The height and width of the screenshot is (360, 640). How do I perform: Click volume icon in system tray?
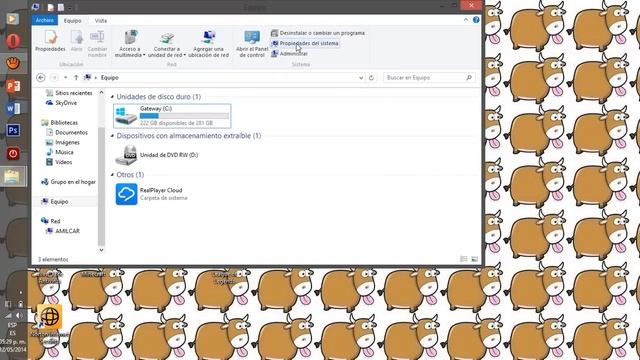pyautogui.click(x=19, y=316)
